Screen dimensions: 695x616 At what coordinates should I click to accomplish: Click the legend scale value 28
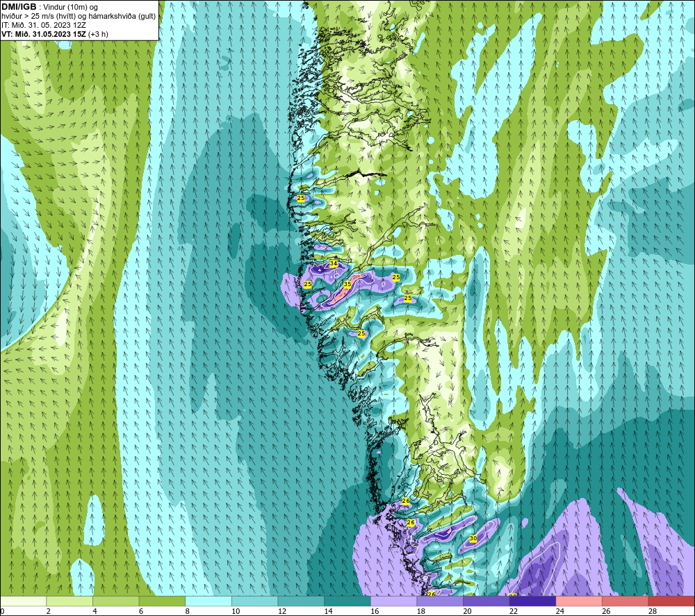point(653,611)
